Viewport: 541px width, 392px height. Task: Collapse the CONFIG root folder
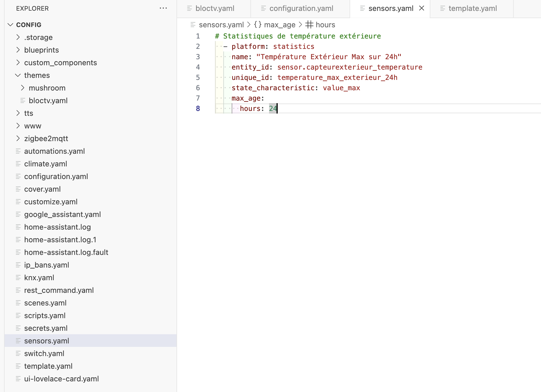(10, 25)
